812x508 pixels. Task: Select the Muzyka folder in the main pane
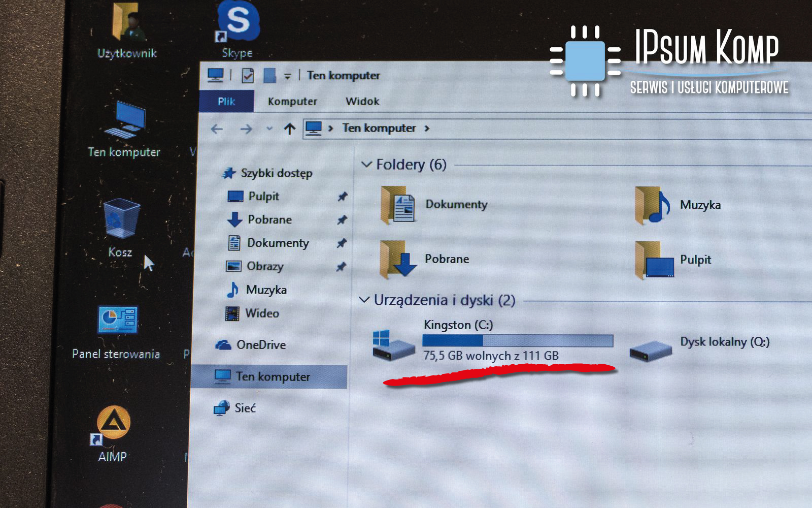(x=678, y=205)
